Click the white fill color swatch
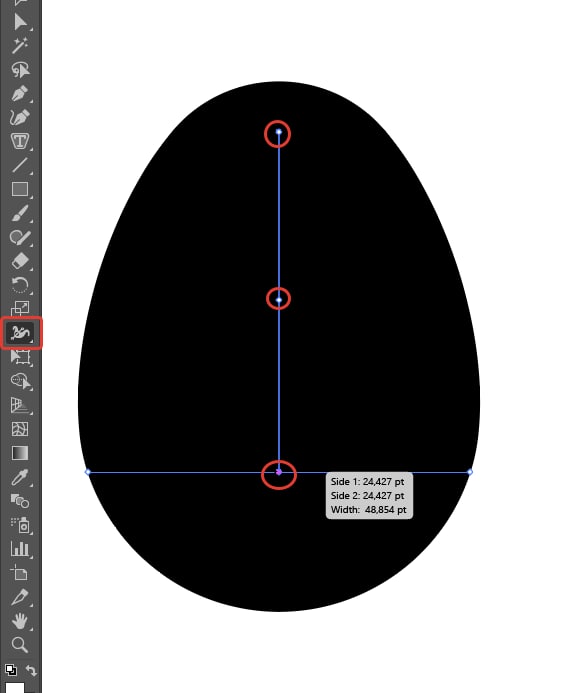This screenshot has height=693, width=573. point(15,687)
